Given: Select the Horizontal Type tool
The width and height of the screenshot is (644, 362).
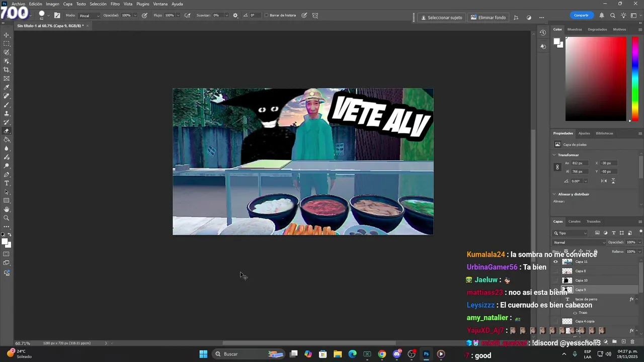Looking at the screenshot, I should (7, 183).
